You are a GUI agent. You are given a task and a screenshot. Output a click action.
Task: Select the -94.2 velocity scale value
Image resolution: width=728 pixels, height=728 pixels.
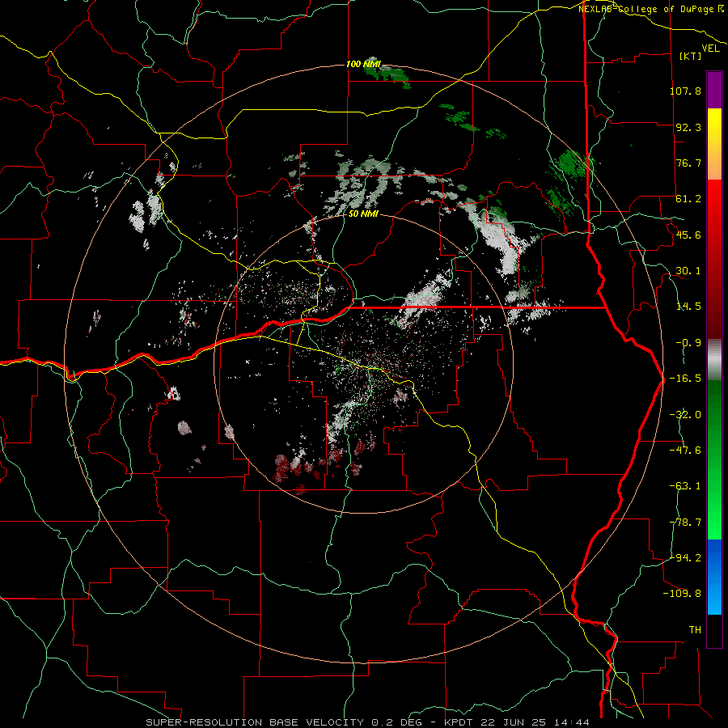pyautogui.click(x=685, y=557)
